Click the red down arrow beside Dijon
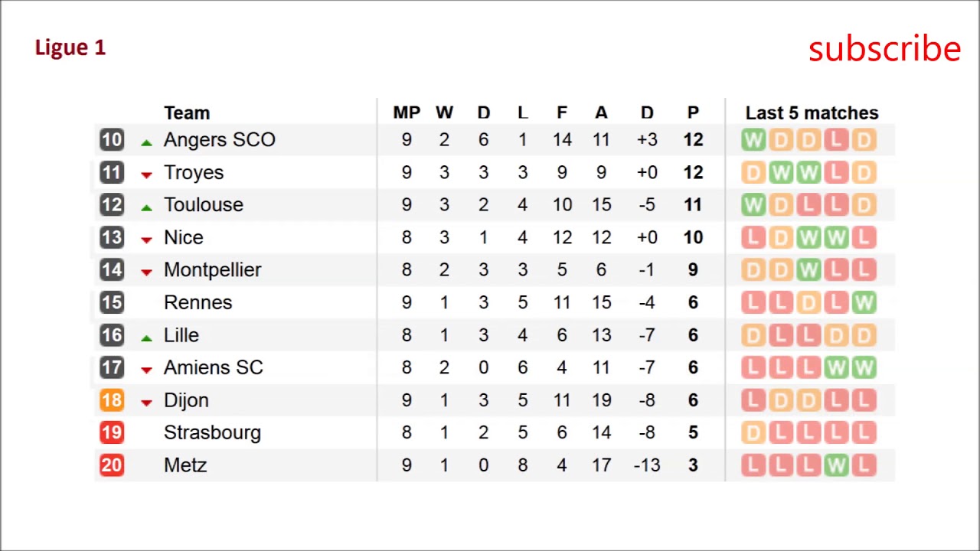The width and height of the screenshot is (980, 551). tap(146, 403)
